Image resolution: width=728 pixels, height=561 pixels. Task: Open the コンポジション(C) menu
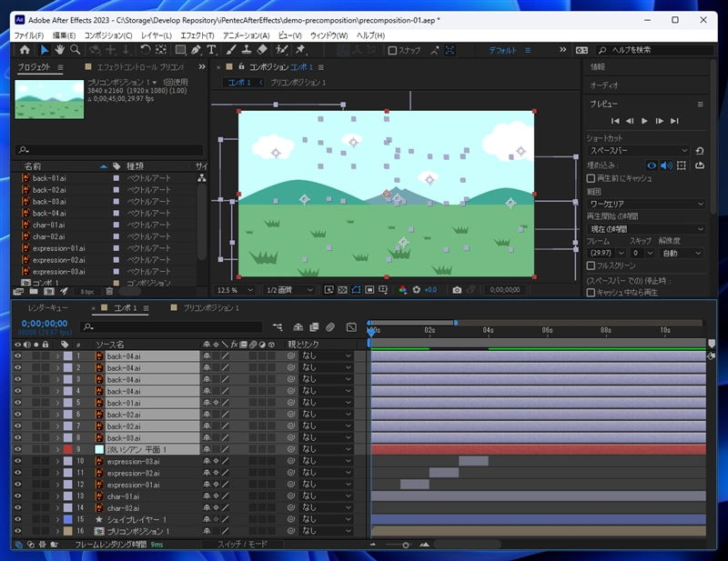click(108, 35)
